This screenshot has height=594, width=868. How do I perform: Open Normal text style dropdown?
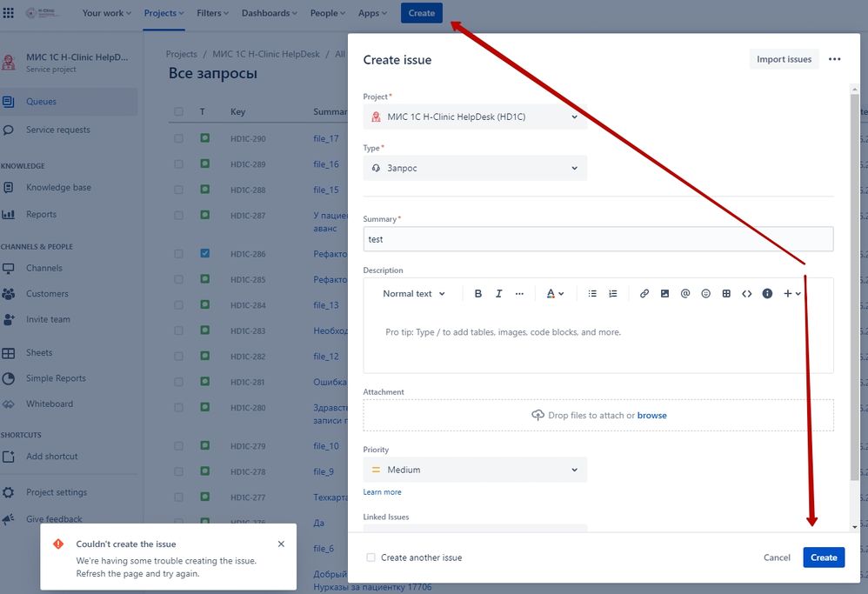coord(413,293)
